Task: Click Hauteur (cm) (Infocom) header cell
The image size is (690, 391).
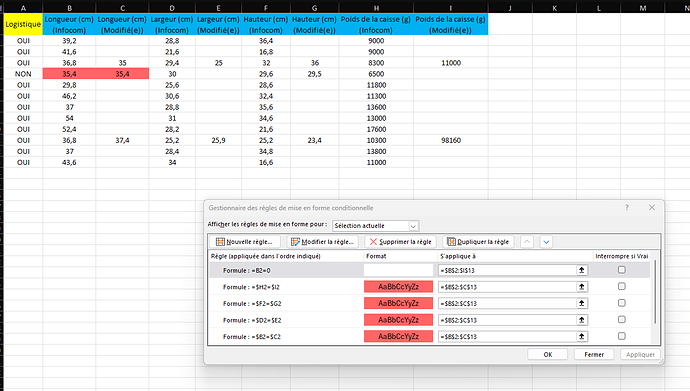Action: click(x=266, y=24)
